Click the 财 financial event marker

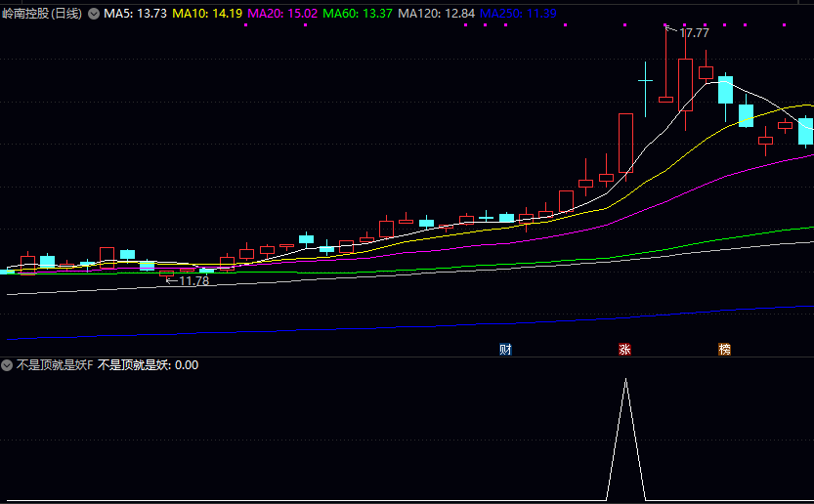click(505, 349)
